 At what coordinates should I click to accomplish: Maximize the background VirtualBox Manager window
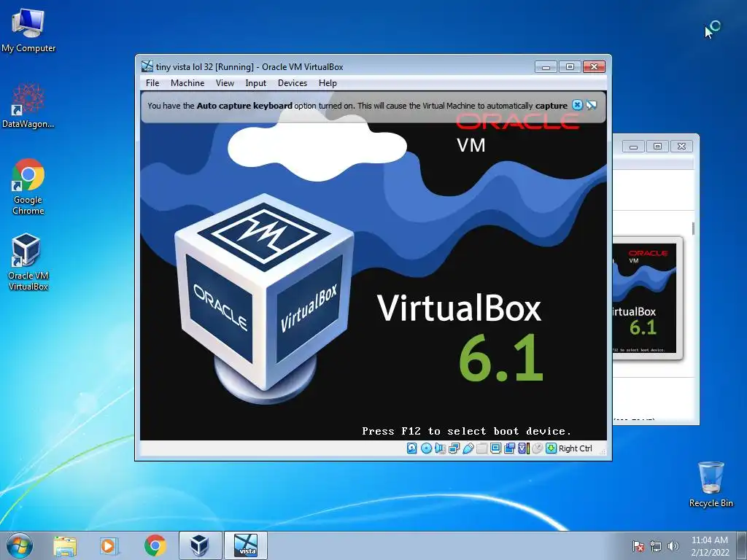(x=657, y=147)
